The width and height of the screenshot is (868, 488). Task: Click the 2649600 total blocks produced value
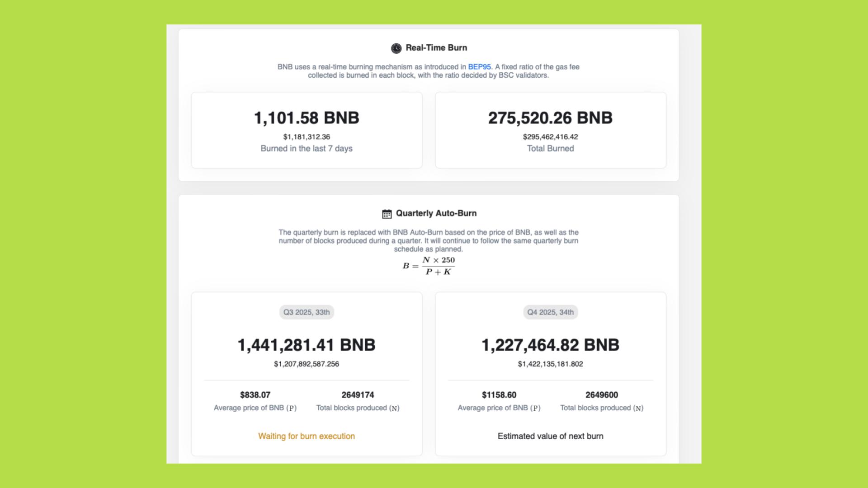coord(601,395)
